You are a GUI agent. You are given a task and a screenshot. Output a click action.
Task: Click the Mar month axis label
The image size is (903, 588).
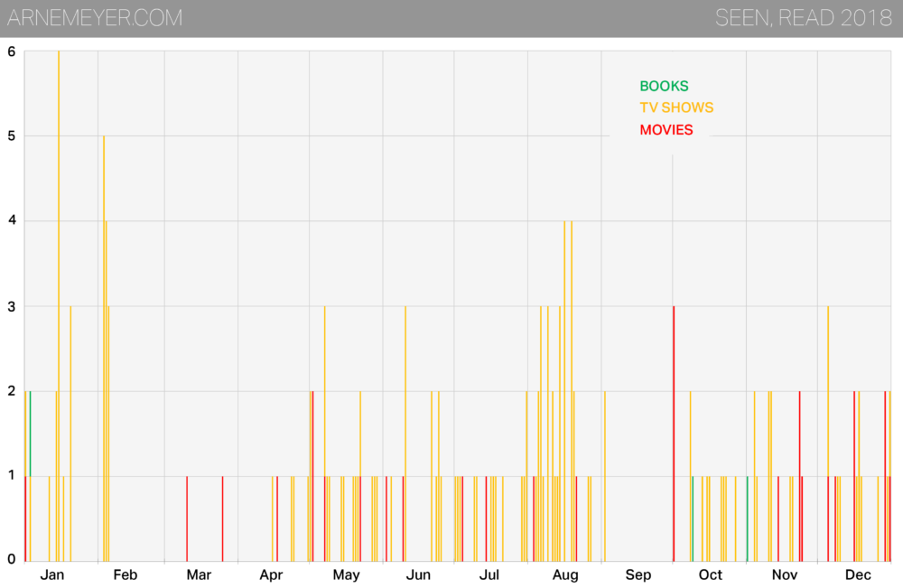199,574
